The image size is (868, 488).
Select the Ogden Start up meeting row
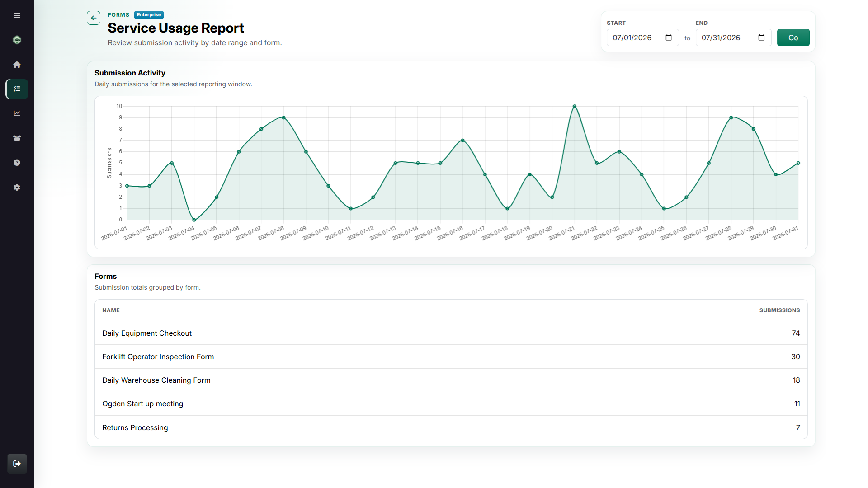coord(451,404)
